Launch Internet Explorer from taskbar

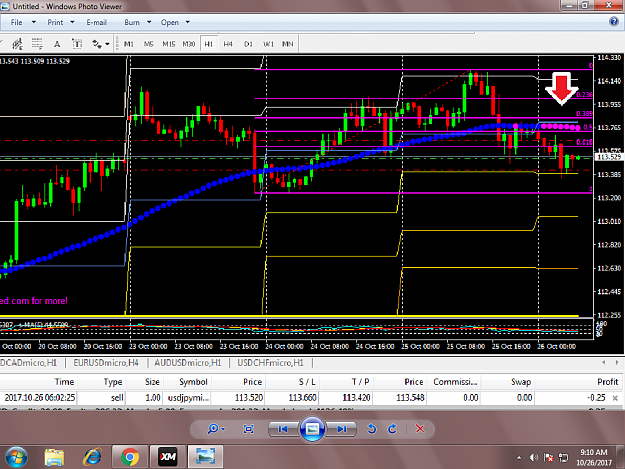[x=92, y=457]
